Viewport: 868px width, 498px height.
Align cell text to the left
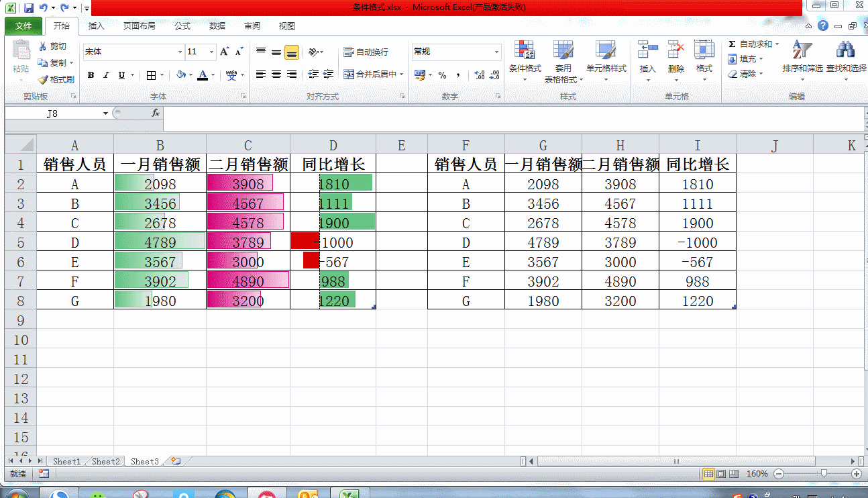261,74
